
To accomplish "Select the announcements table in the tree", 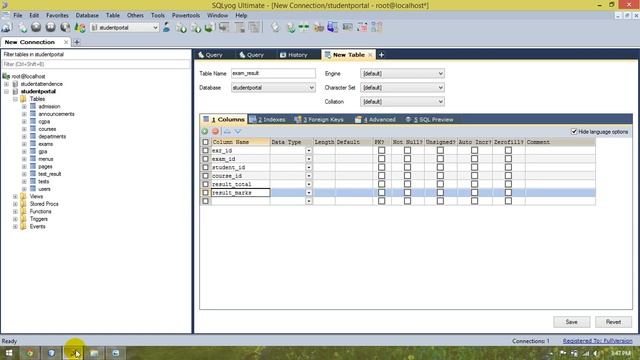I will (56, 114).
